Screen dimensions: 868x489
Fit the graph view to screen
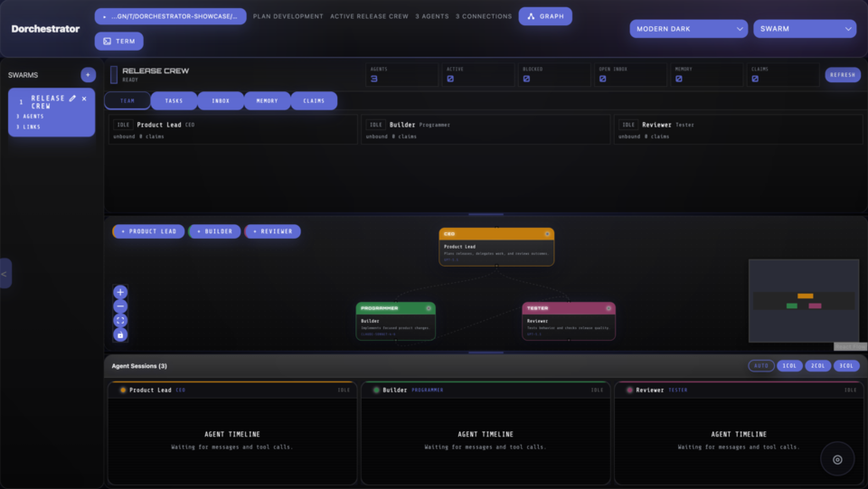(120, 320)
